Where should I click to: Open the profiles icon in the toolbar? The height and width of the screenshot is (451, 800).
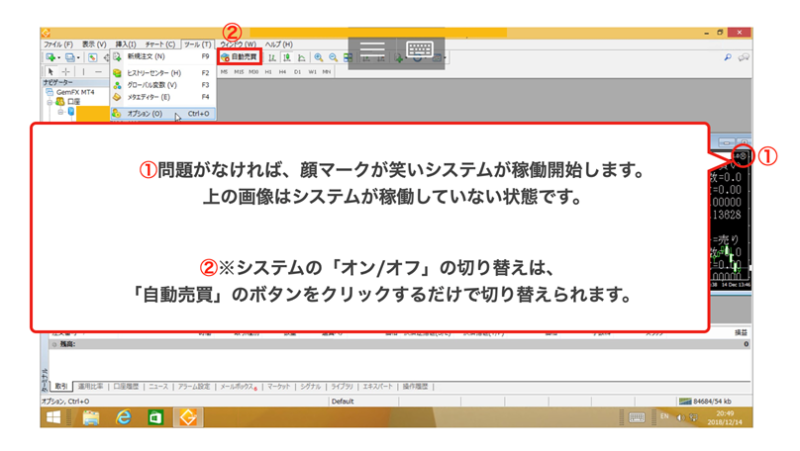(69, 57)
